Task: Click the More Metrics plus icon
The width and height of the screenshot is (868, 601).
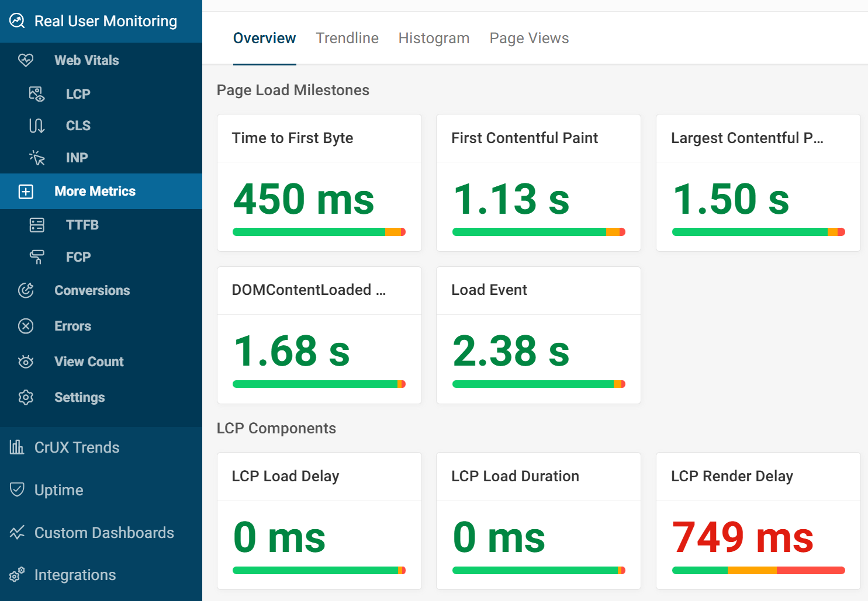Action: tap(26, 192)
